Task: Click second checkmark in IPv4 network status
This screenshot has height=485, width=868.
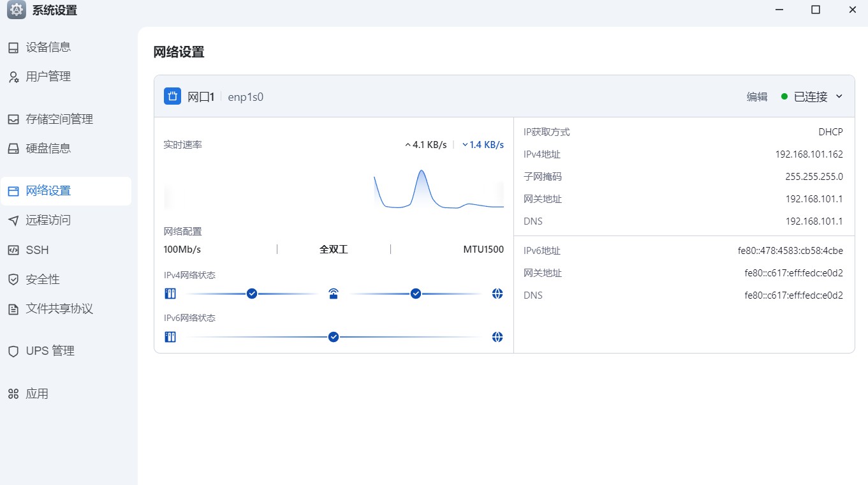Action: tap(416, 294)
